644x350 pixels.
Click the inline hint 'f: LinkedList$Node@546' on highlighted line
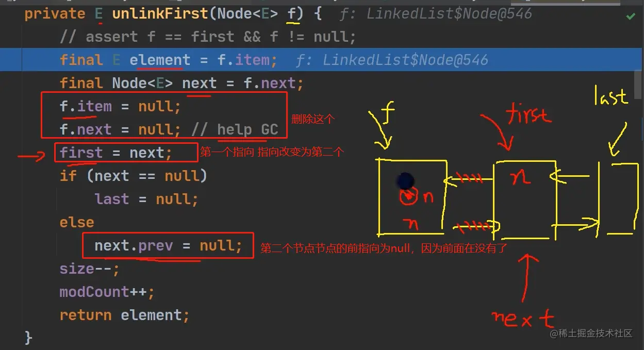click(x=392, y=60)
